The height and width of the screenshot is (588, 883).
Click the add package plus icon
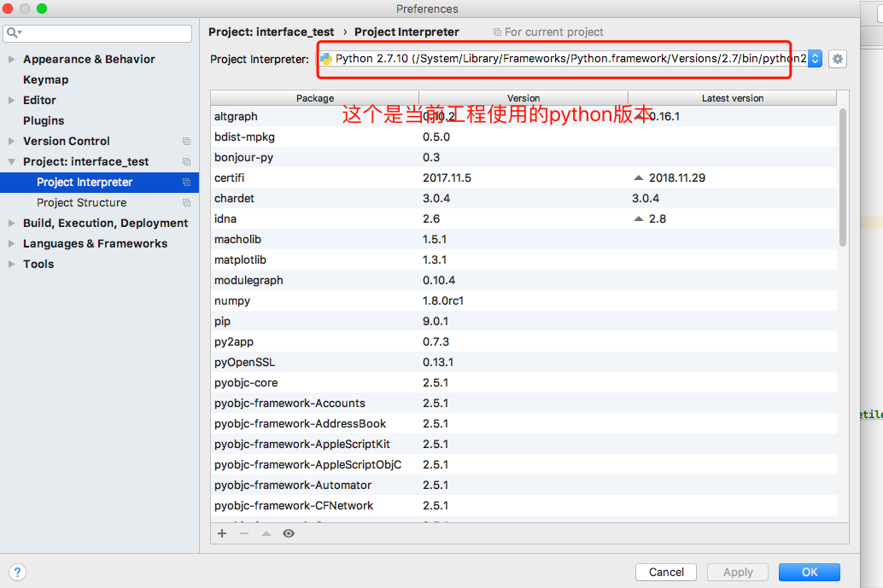(x=222, y=533)
